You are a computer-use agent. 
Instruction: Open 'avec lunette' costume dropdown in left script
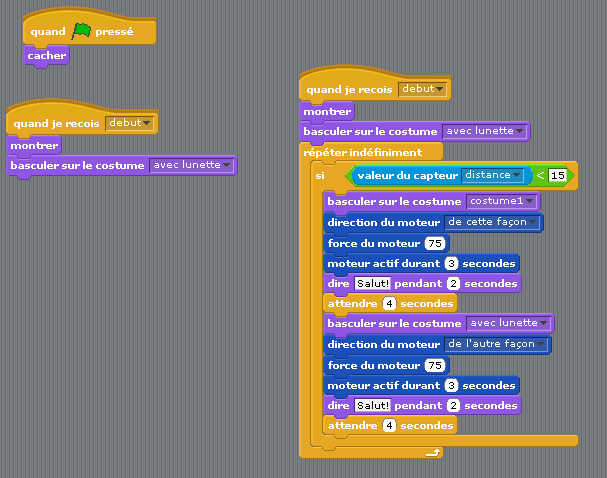click(x=192, y=165)
